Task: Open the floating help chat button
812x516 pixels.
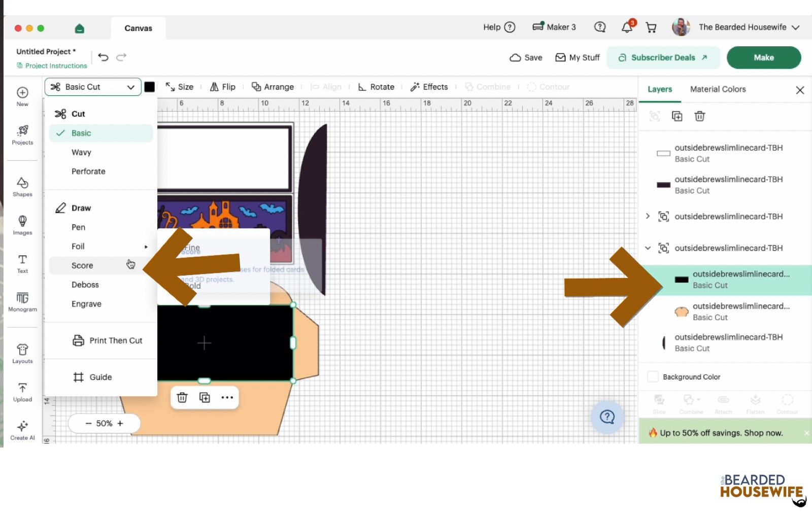Action: [x=607, y=417]
